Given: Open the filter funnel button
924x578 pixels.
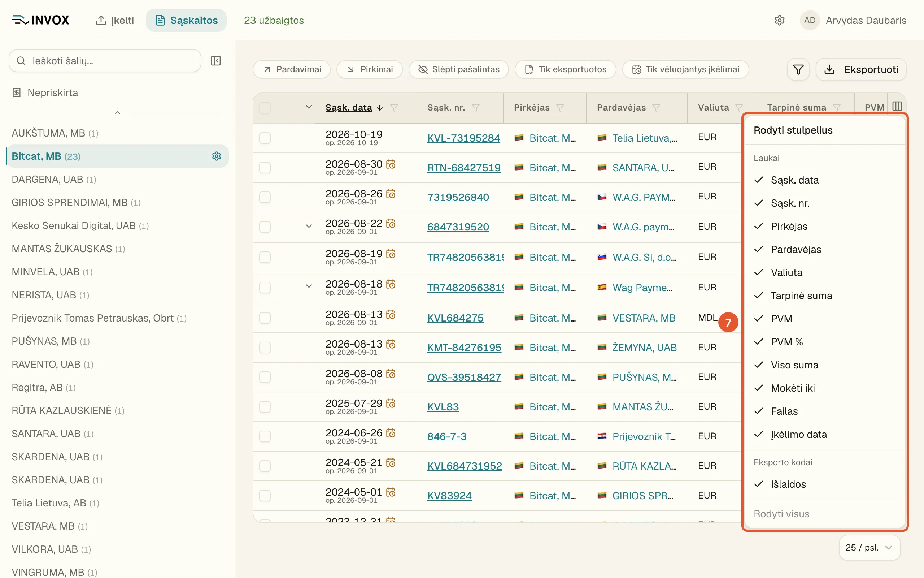Looking at the screenshot, I should (798, 70).
